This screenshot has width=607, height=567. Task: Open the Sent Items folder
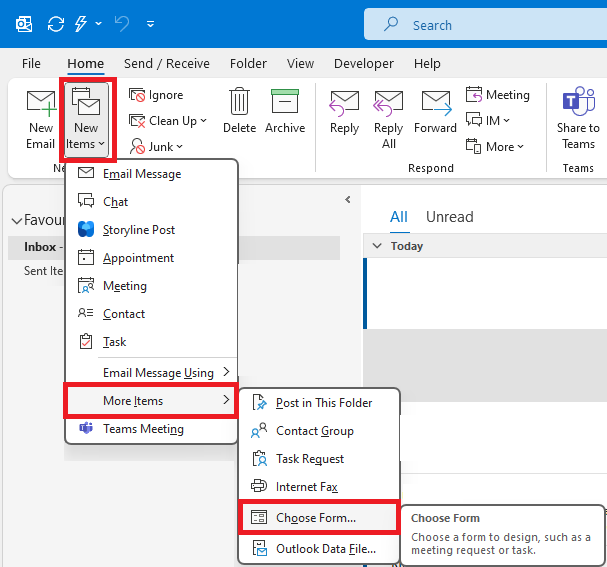[x=43, y=271]
